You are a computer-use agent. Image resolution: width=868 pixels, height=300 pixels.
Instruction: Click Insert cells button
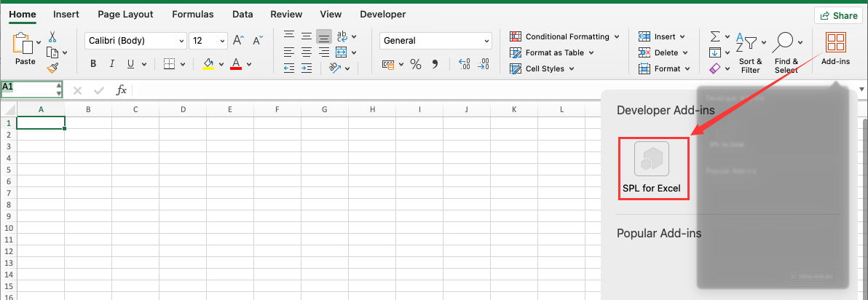coord(661,36)
